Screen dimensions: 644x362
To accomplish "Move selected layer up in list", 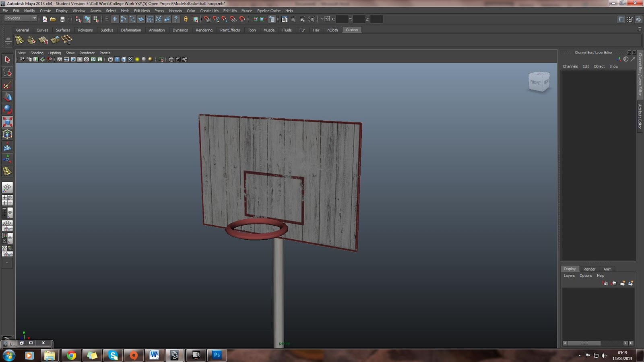I will click(x=605, y=284).
